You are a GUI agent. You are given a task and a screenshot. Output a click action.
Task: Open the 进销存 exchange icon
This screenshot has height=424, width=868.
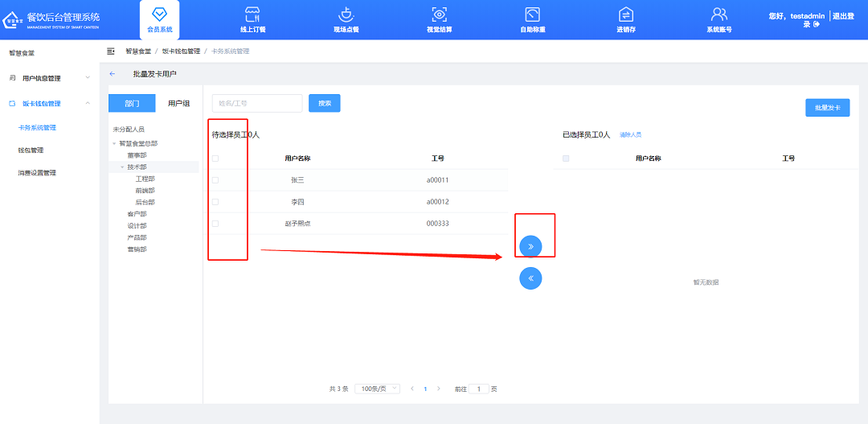(x=626, y=14)
